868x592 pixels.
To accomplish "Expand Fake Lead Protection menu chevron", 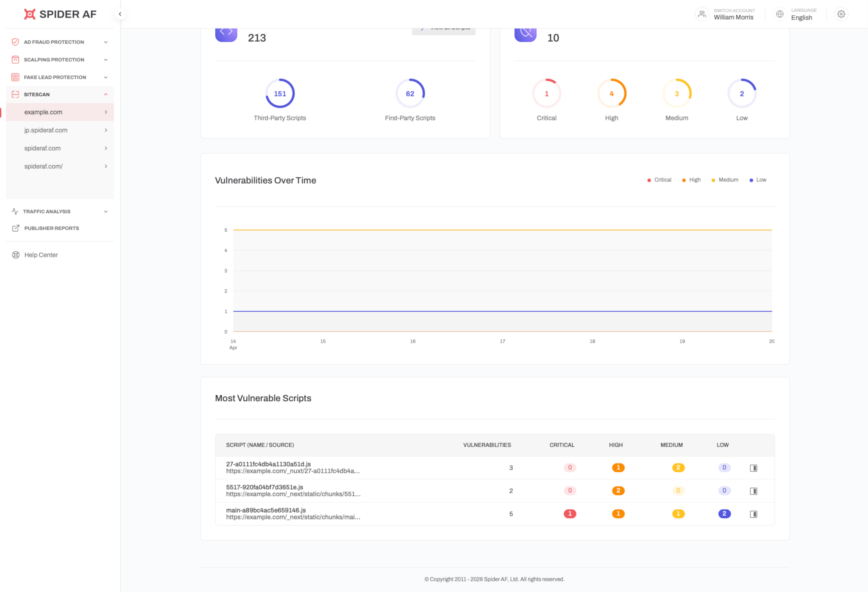I will [x=106, y=77].
